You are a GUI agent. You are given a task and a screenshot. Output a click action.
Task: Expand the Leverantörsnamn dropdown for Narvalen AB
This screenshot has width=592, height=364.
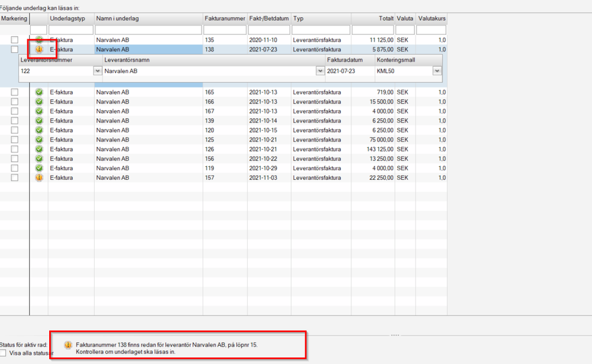(320, 71)
